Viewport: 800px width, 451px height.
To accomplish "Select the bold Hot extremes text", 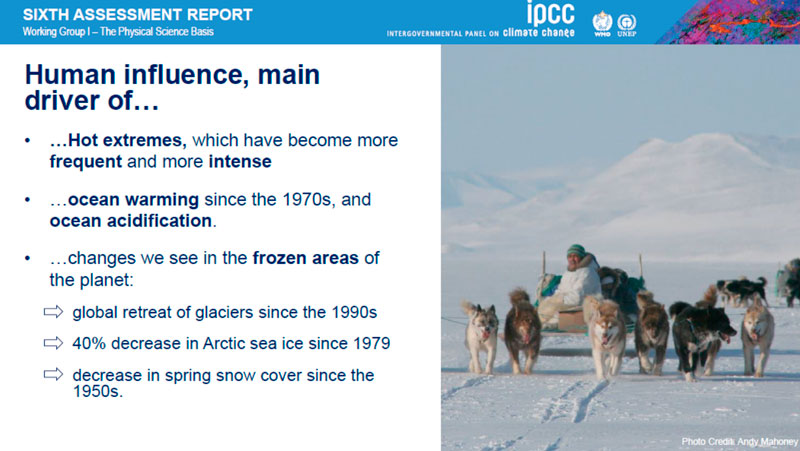I will coord(118,140).
